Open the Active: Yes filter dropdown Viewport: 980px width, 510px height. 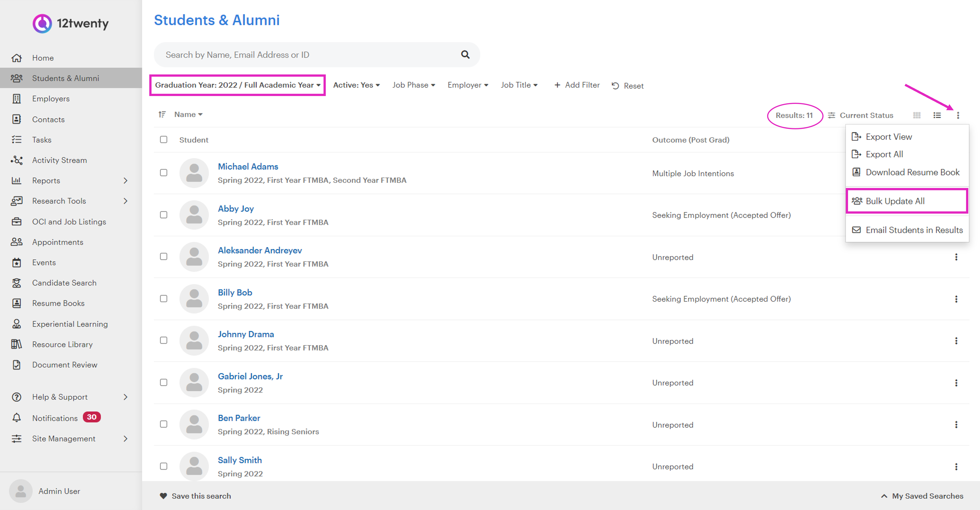[x=357, y=85]
